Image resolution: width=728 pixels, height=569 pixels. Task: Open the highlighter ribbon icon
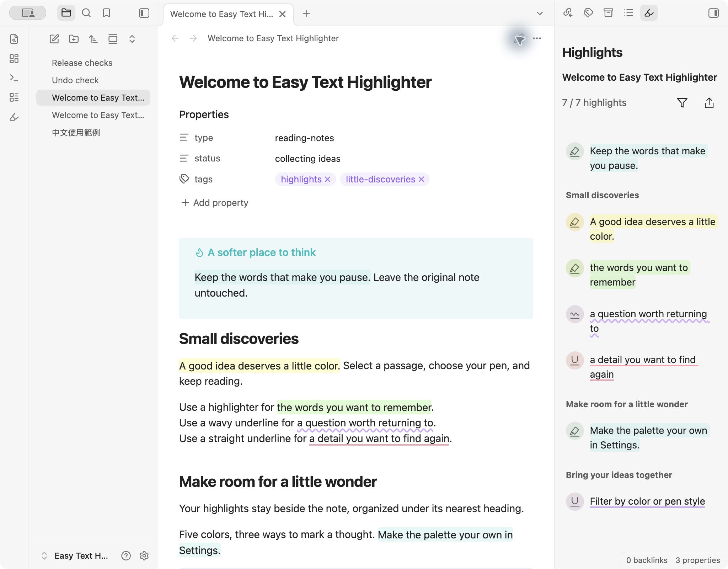click(14, 117)
